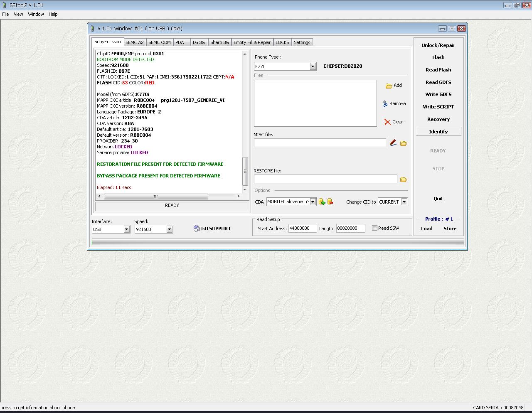
Task: Click 'Network LOCKED' log line
Action: pos(115,147)
